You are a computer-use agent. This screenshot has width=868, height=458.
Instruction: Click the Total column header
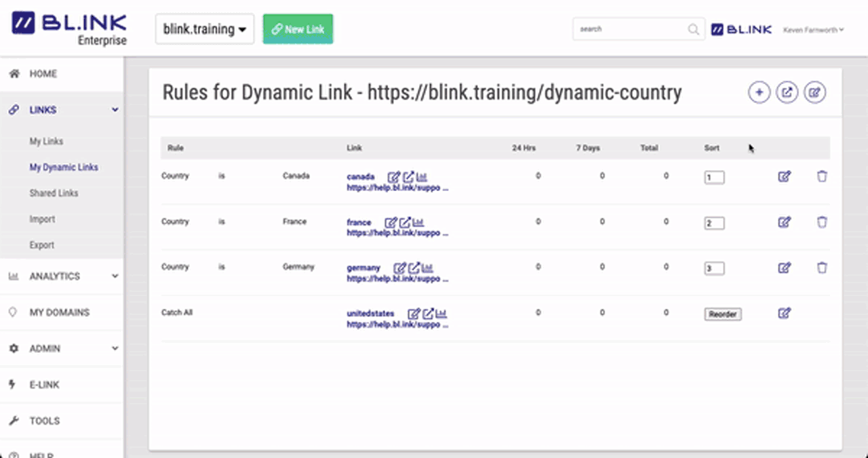pos(649,148)
